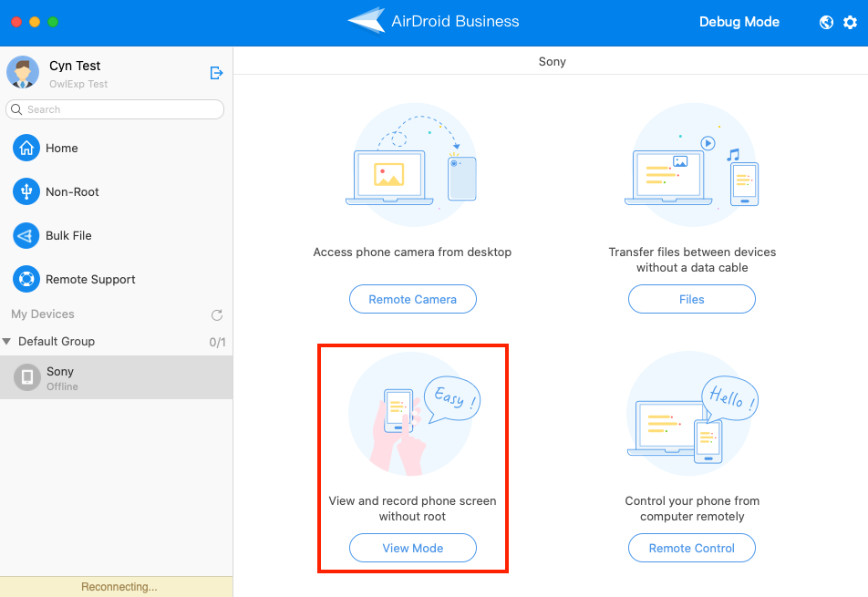The image size is (868, 597).
Task: Maximize the window with green button
Action: pos(53,22)
